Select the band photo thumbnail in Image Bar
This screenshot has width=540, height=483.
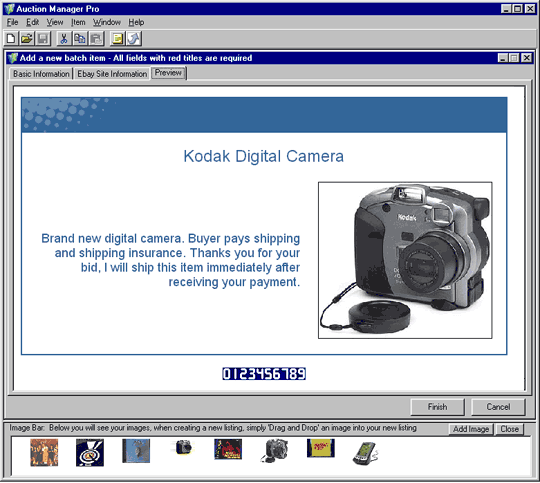[x=44, y=452]
